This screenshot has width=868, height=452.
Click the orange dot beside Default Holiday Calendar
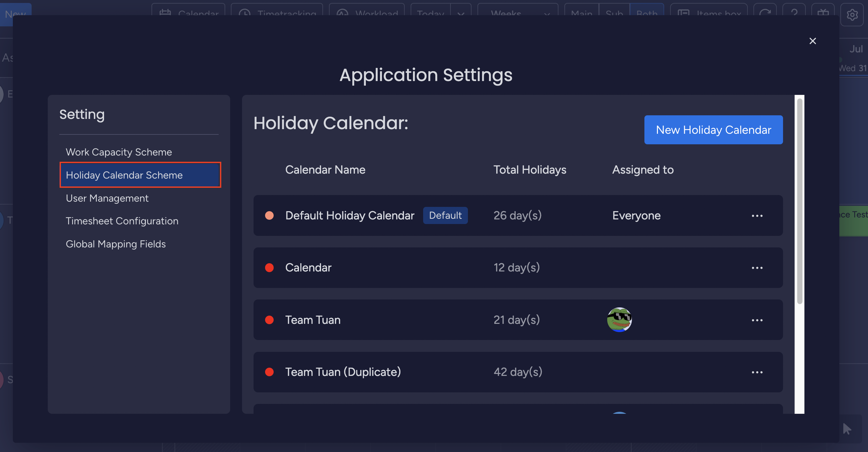pos(270,215)
